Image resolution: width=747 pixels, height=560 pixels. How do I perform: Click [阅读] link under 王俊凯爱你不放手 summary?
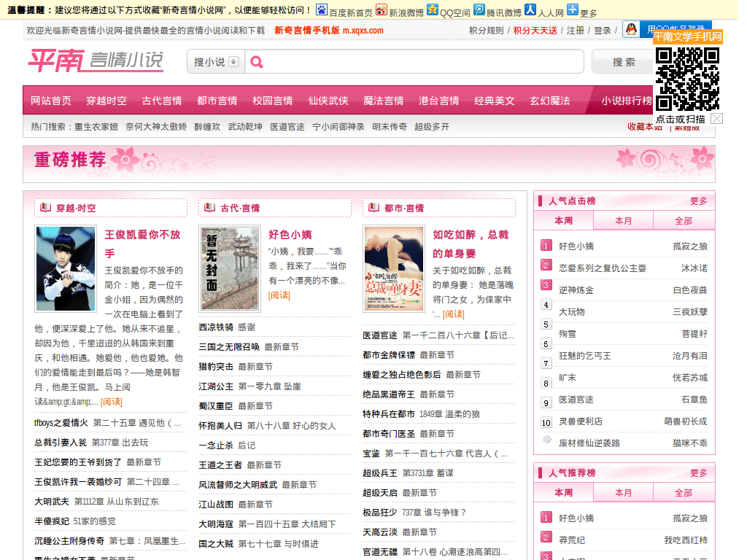click(112, 402)
